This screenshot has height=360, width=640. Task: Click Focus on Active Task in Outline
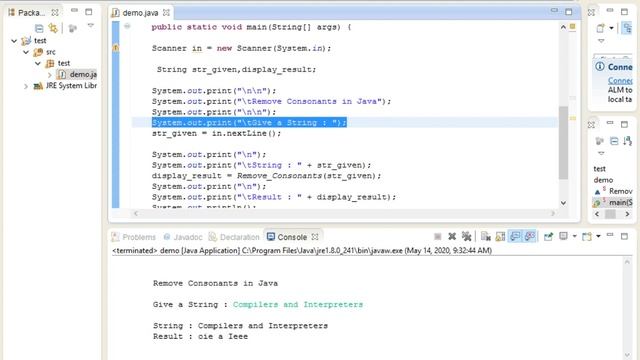[600, 141]
